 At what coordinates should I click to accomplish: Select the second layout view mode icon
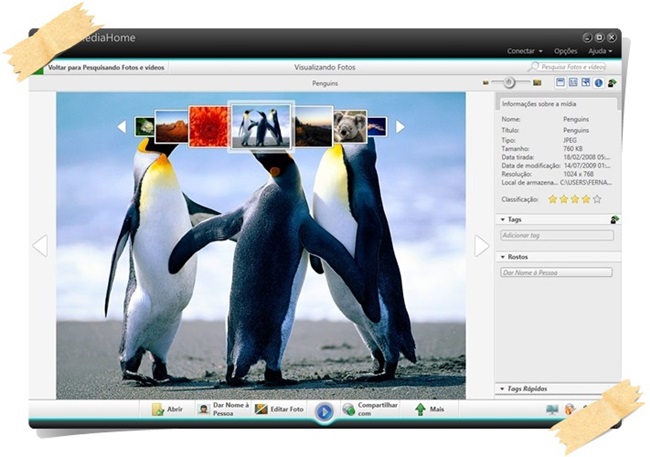coord(573,83)
